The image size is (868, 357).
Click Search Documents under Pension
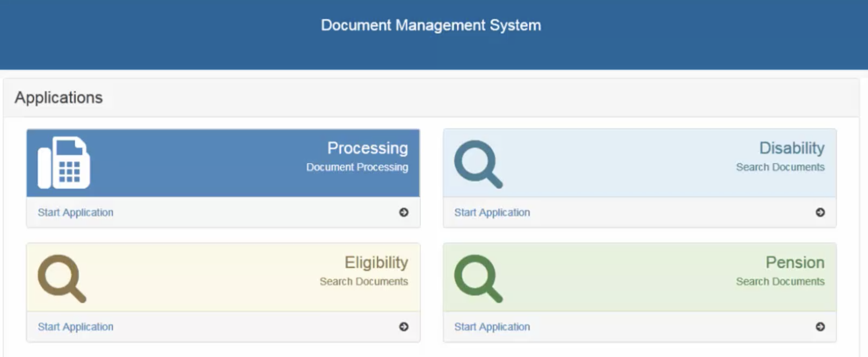(780, 282)
